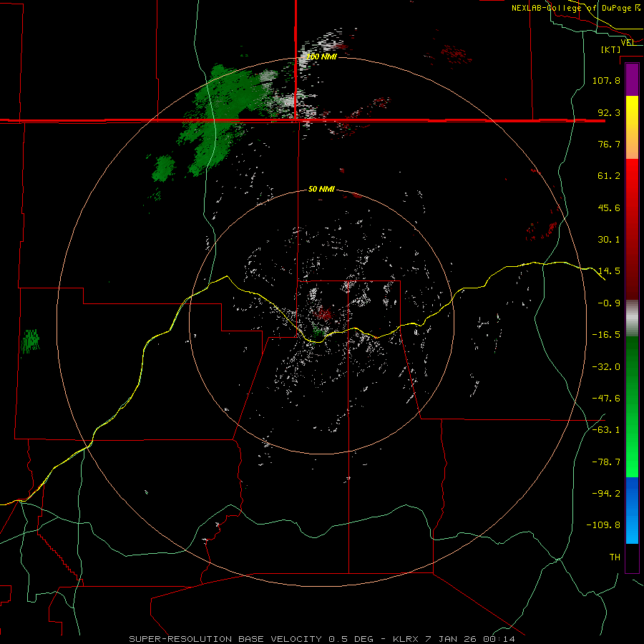This screenshot has height=644, width=644.
Task: Click the 45.6 legend value
Action: [609, 208]
